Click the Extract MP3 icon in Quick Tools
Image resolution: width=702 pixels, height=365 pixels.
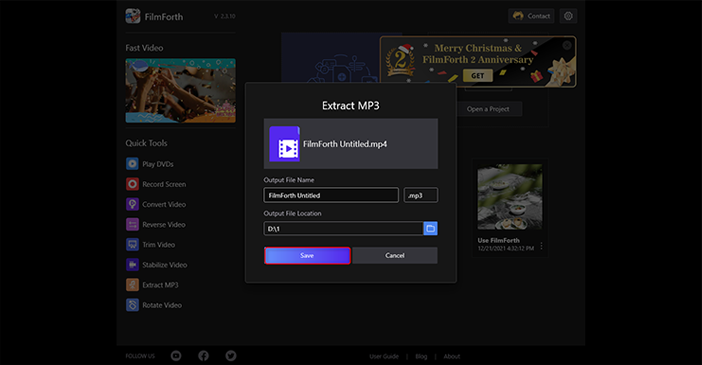[x=133, y=285]
